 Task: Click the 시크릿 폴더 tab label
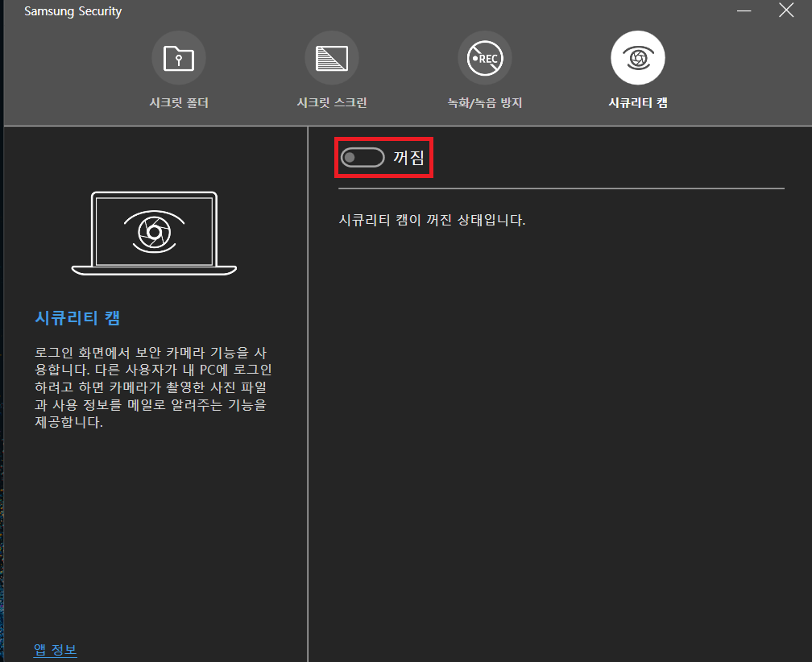[179, 102]
